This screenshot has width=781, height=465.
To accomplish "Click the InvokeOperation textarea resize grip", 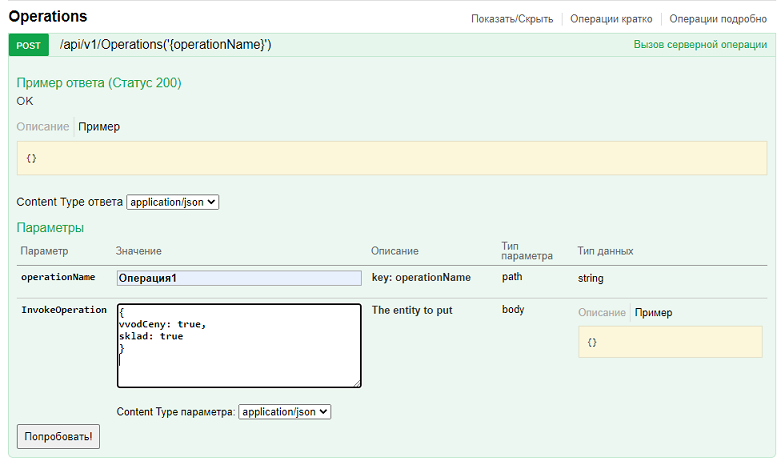I will coord(357,383).
